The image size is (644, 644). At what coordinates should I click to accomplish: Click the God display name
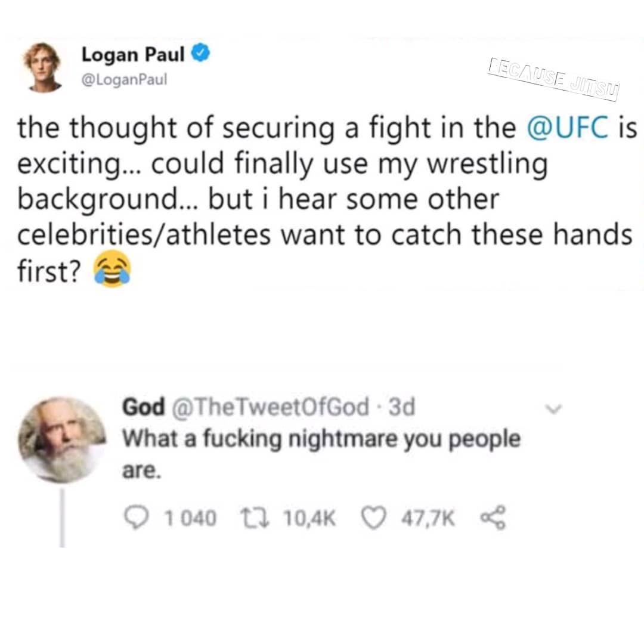pyautogui.click(x=144, y=407)
